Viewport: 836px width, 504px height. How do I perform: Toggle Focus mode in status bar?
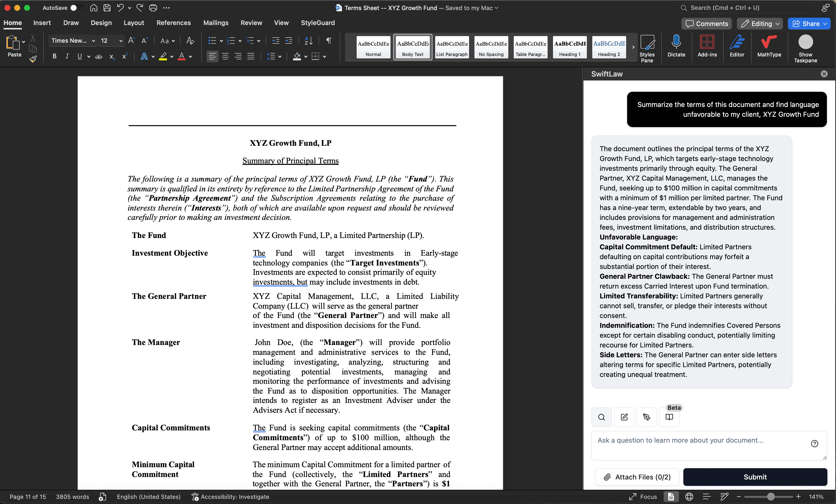(x=643, y=497)
